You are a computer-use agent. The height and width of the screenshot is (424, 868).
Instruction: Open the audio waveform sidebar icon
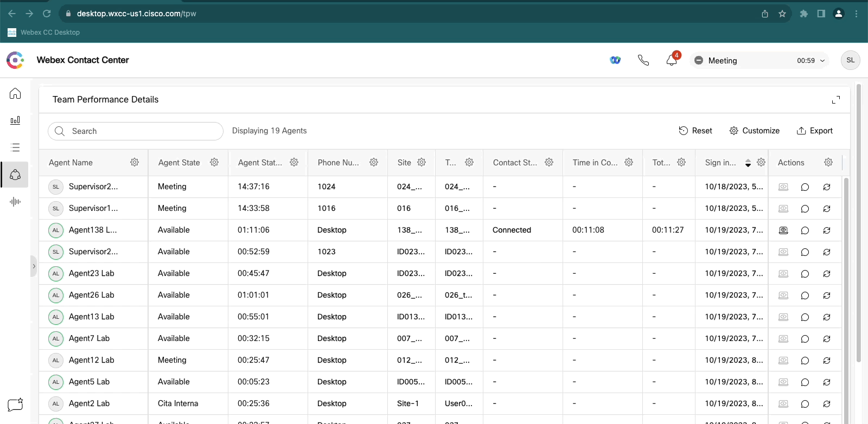click(15, 202)
